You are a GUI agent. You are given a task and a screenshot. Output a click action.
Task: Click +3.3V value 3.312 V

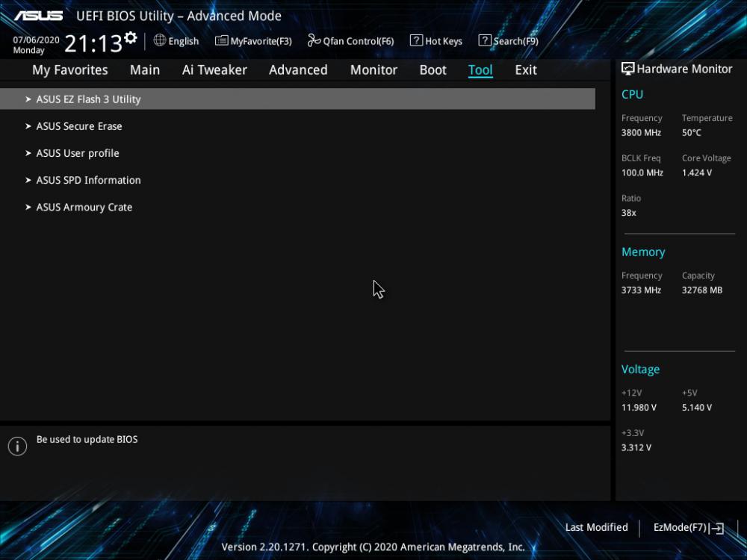636,447
